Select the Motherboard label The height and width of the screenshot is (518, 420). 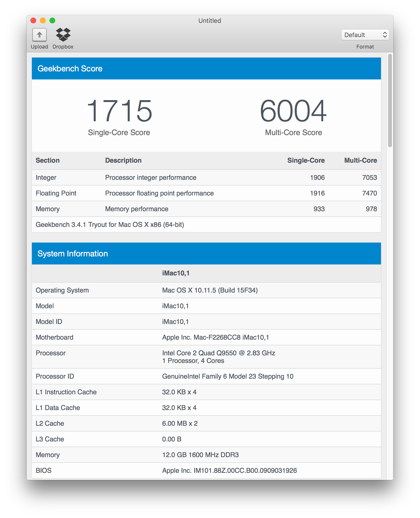(x=54, y=337)
